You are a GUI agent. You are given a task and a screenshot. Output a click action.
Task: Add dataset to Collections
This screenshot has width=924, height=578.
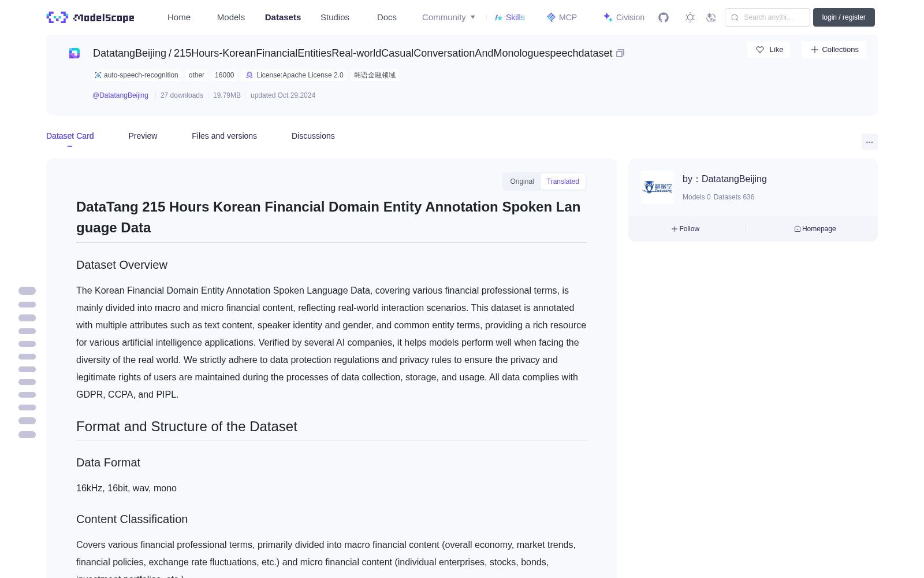pyautogui.click(x=834, y=50)
